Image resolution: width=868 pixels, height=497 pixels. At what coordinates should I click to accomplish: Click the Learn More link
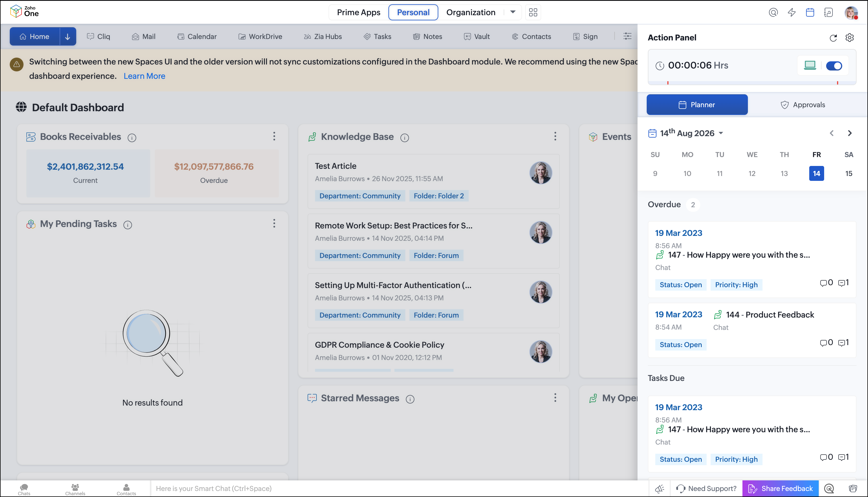(144, 76)
